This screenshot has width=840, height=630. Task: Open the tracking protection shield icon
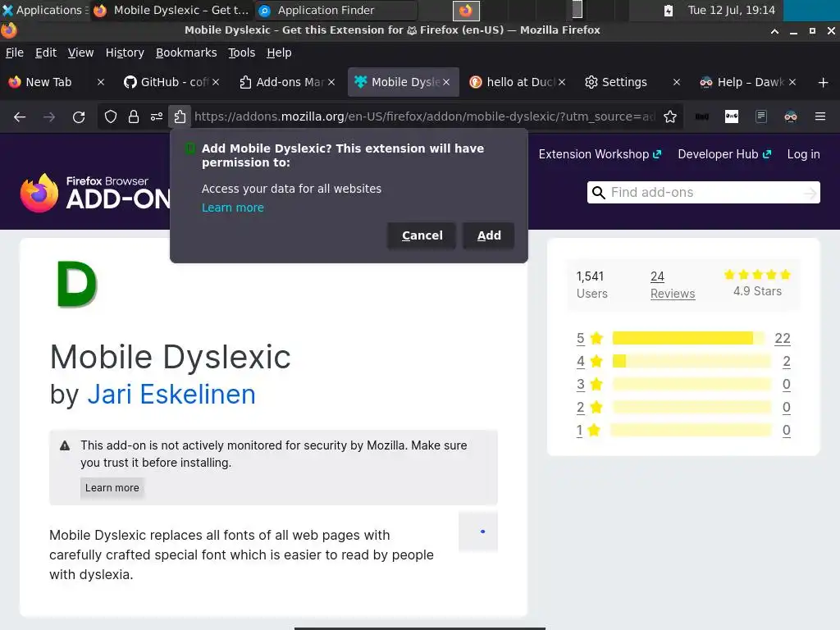[x=111, y=116]
